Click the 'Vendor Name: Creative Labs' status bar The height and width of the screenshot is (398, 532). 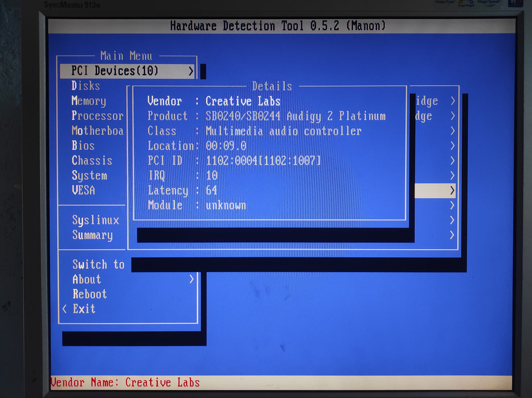[125, 383]
